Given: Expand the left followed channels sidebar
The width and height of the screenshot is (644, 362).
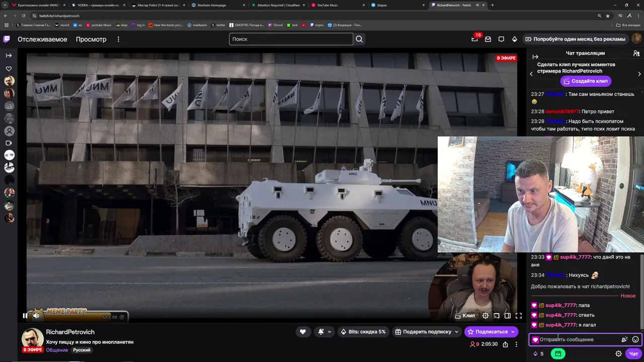Looking at the screenshot, I should click(9, 55).
